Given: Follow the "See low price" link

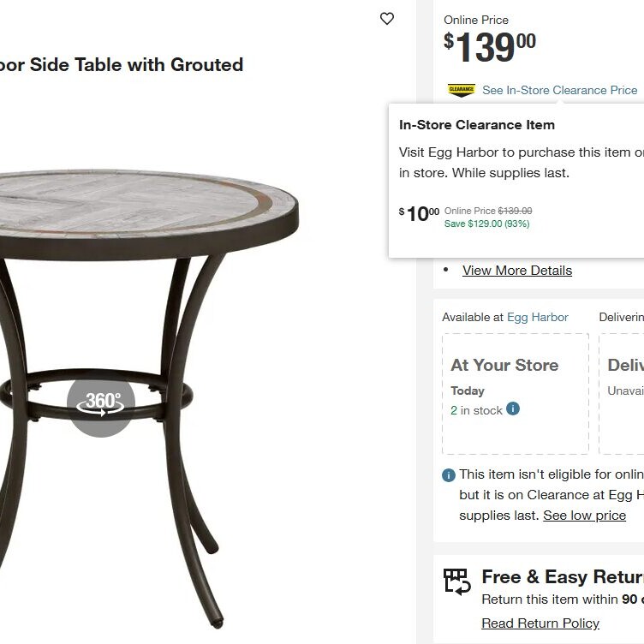Looking at the screenshot, I should 584,516.
